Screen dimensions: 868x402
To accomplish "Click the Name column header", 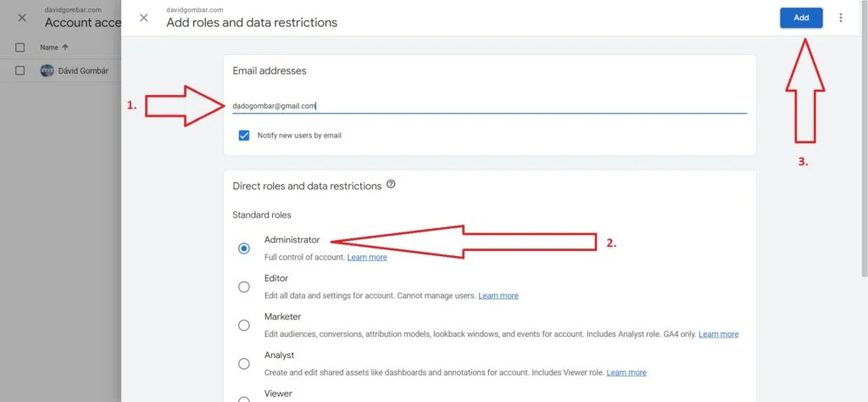I will coord(49,47).
